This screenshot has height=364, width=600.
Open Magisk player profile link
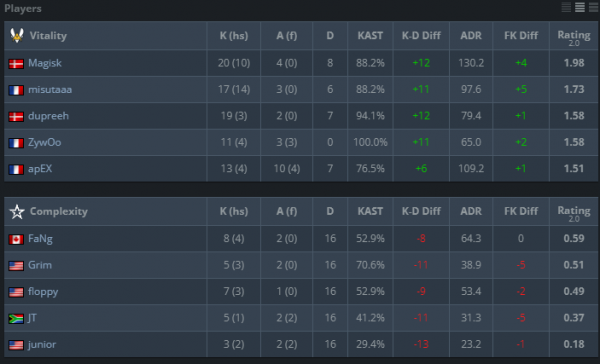point(45,63)
